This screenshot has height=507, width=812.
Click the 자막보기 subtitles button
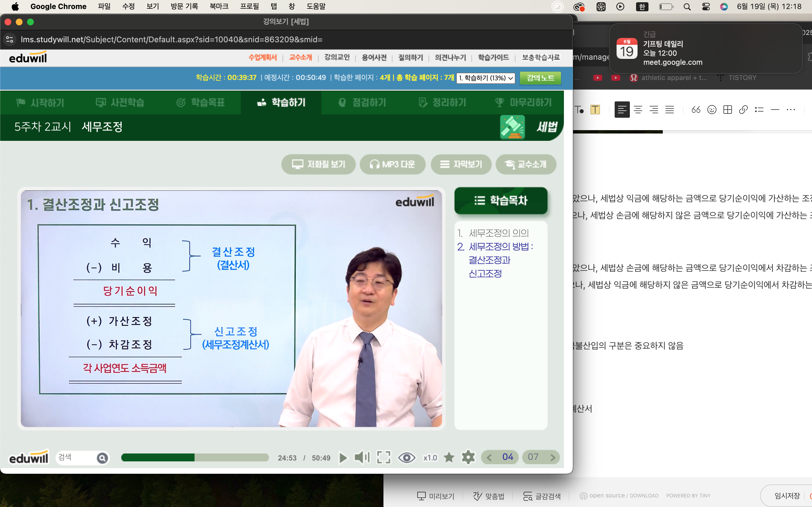(461, 164)
